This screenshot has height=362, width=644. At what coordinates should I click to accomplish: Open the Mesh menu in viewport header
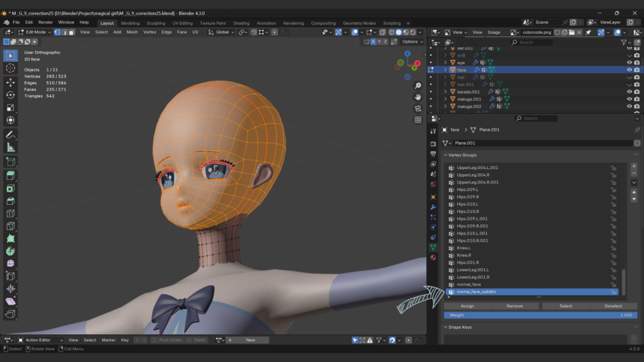tap(132, 32)
